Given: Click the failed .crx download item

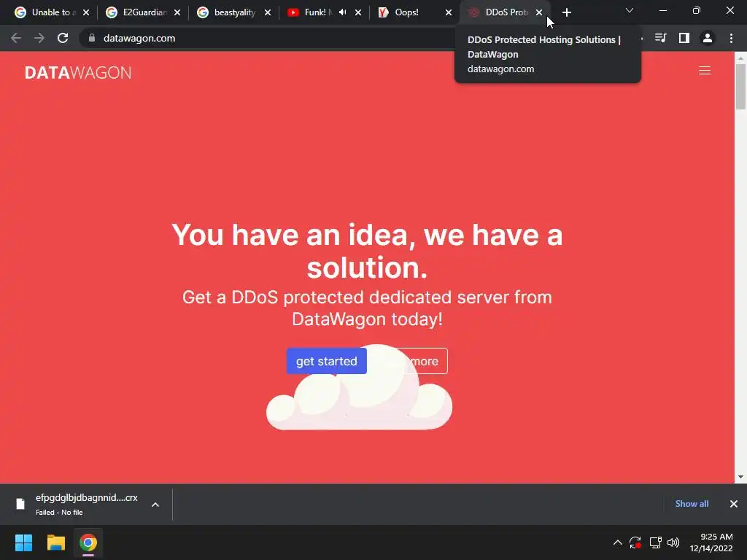Looking at the screenshot, I should tap(77, 505).
